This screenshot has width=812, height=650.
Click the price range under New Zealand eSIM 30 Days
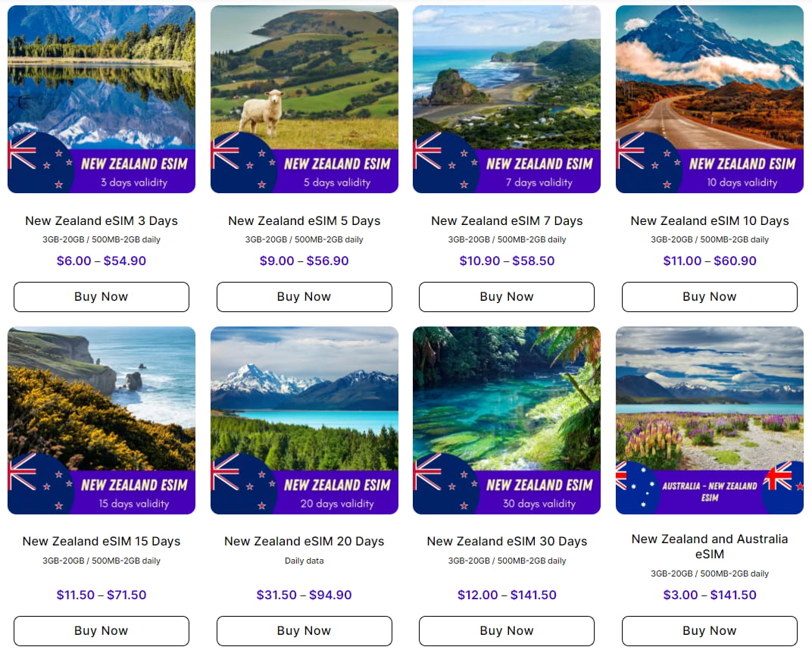click(x=506, y=595)
